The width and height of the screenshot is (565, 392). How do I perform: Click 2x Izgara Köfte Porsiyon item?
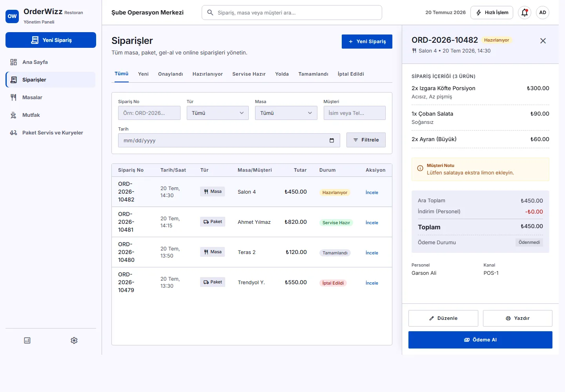443,88
